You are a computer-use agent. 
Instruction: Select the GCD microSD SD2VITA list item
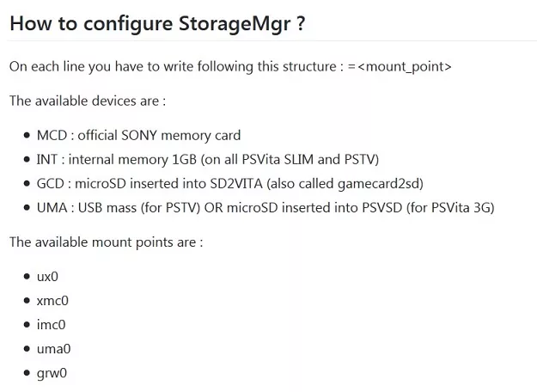pyautogui.click(x=229, y=183)
